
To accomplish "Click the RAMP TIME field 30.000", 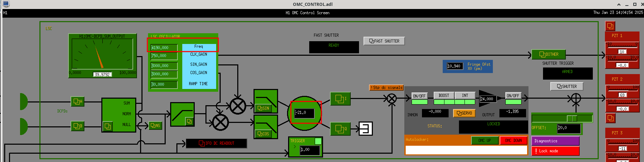I will coord(164,84).
